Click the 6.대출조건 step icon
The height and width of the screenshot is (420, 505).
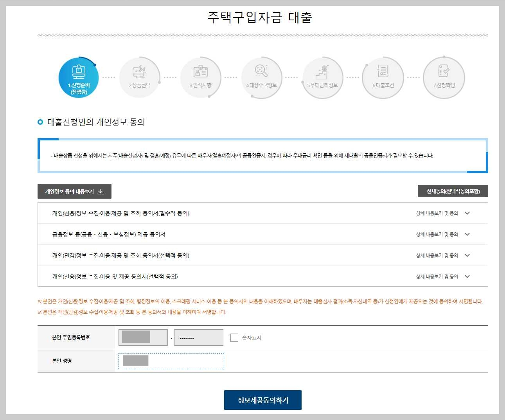[383, 77]
